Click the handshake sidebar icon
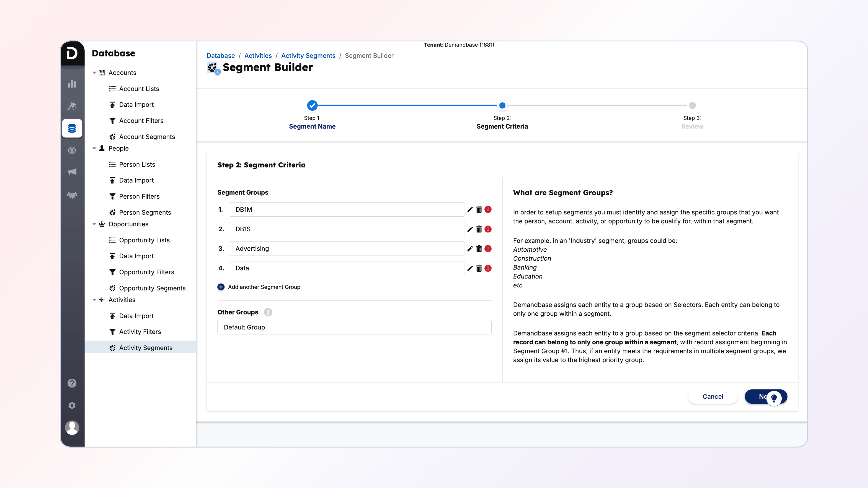Image resolution: width=868 pixels, height=488 pixels. 72,195
